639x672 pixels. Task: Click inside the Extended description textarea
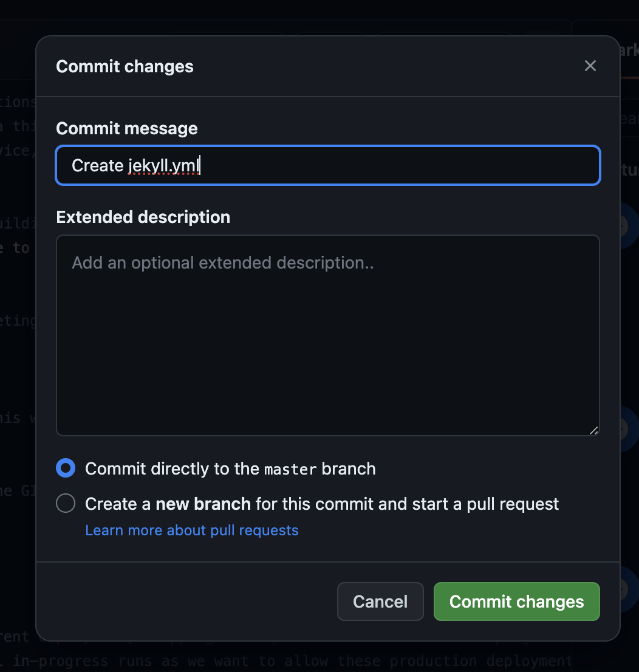coord(328,335)
